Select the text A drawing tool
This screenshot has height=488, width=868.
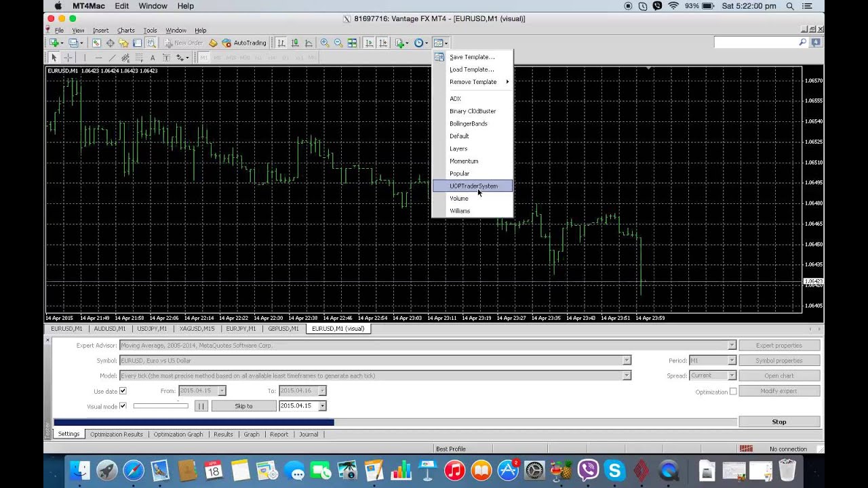(x=153, y=58)
